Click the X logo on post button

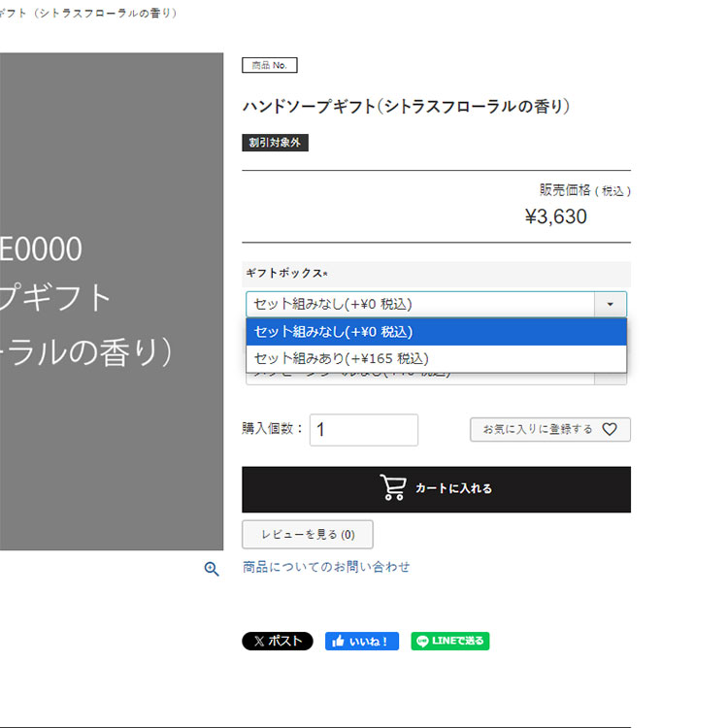[259, 642]
